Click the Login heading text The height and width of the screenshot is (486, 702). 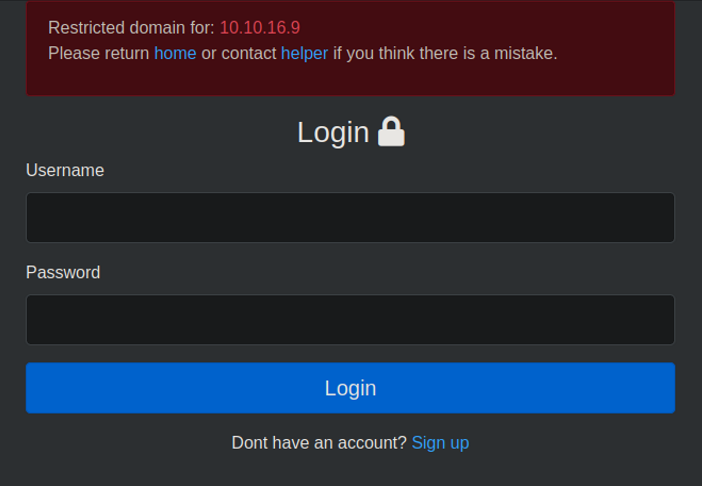[x=333, y=132]
